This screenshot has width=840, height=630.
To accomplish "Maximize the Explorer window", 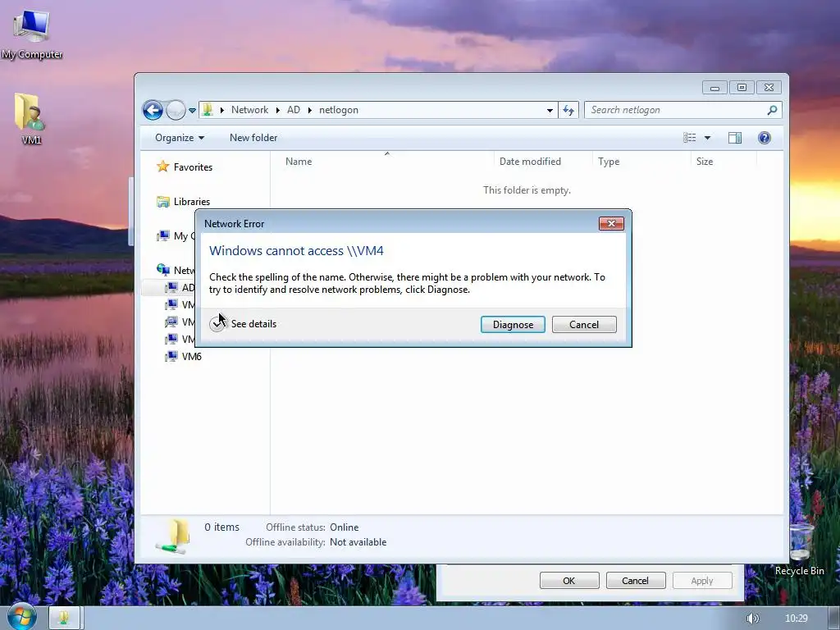I will [x=742, y=87].
